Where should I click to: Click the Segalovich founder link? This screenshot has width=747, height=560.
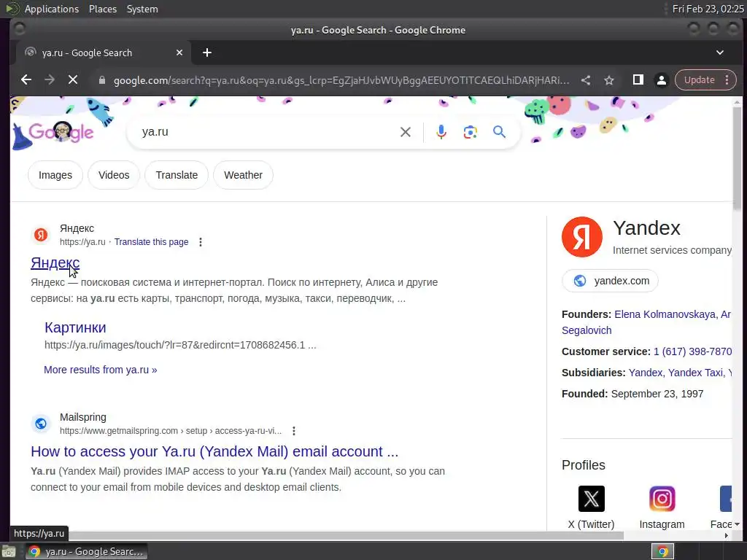tap(587, 330)
